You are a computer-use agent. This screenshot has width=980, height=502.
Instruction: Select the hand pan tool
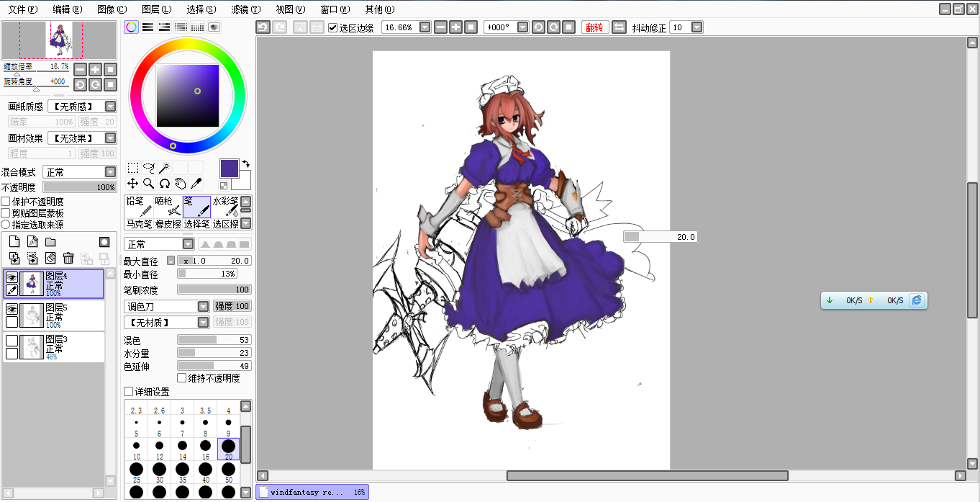[180, 184]
